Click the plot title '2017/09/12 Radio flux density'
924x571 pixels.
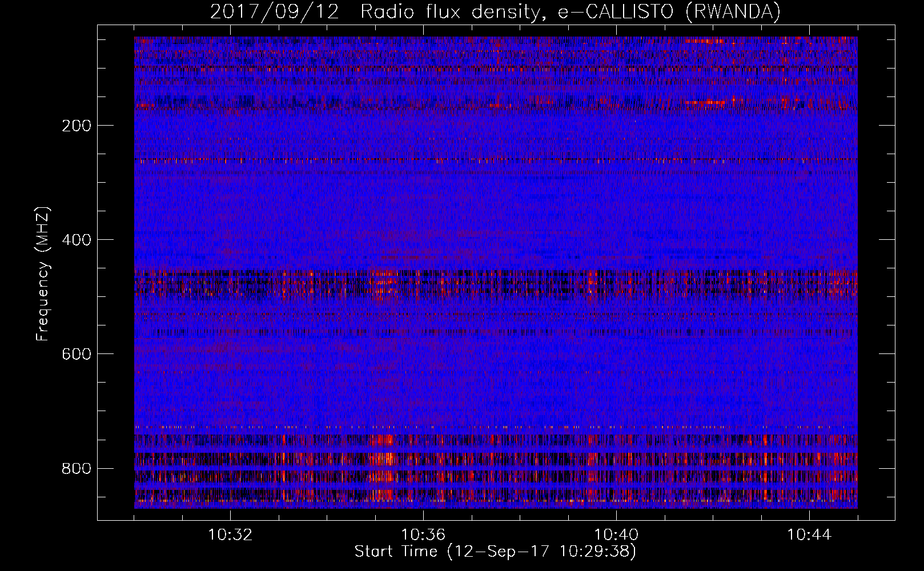click(495, 11)
